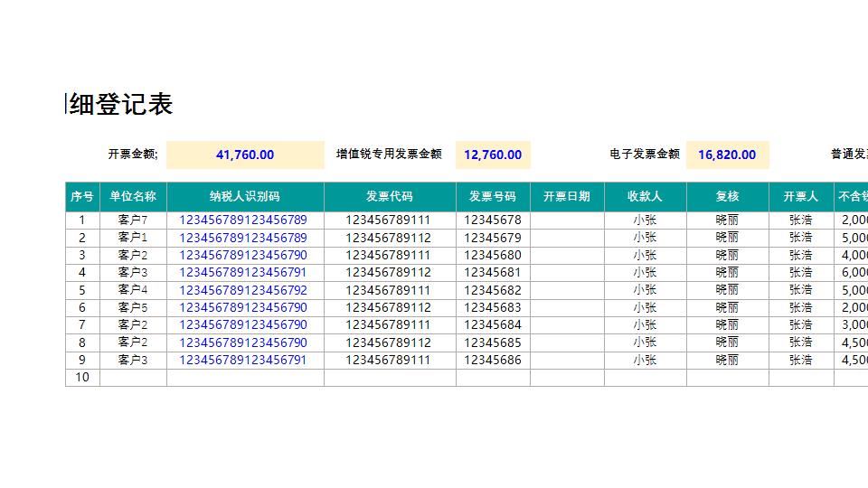The image size is (868, 488).
Task: Click the 客户1 cell
Action: tap(133, 238)
